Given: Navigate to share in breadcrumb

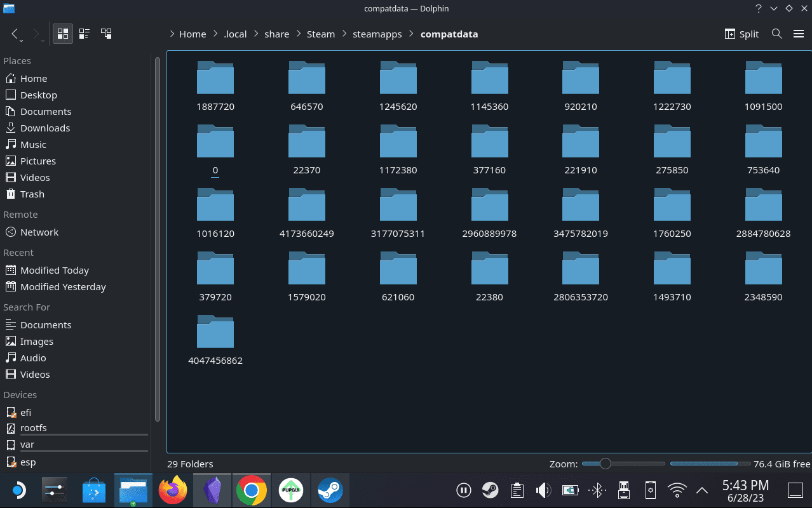Looking at the screenshot, I should [276, 34].
